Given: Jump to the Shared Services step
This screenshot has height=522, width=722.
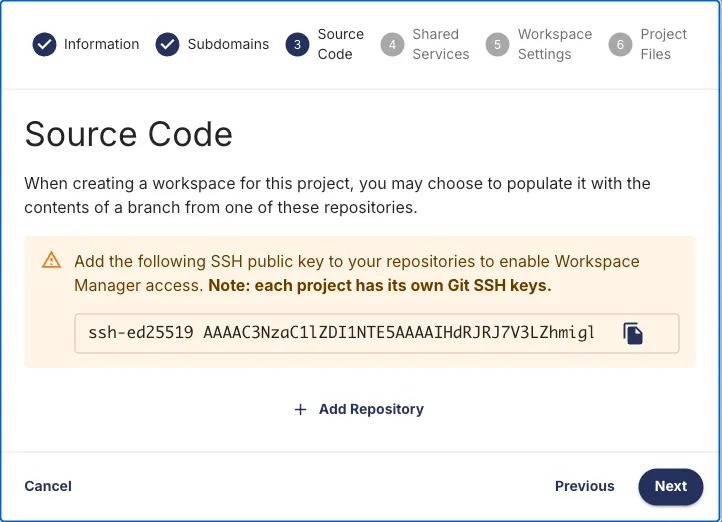Looking at the screenshot, I should [x=441, y=44].
